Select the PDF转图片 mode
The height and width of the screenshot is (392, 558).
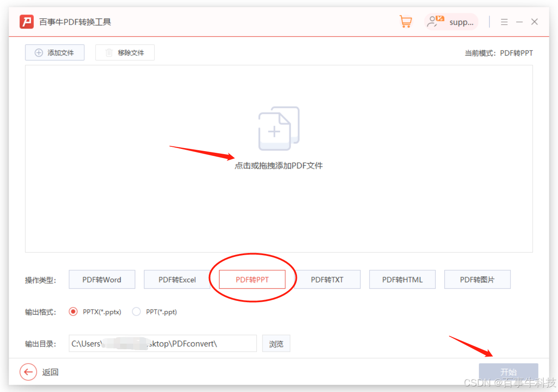pyautogui.click(x=477, y=280)
